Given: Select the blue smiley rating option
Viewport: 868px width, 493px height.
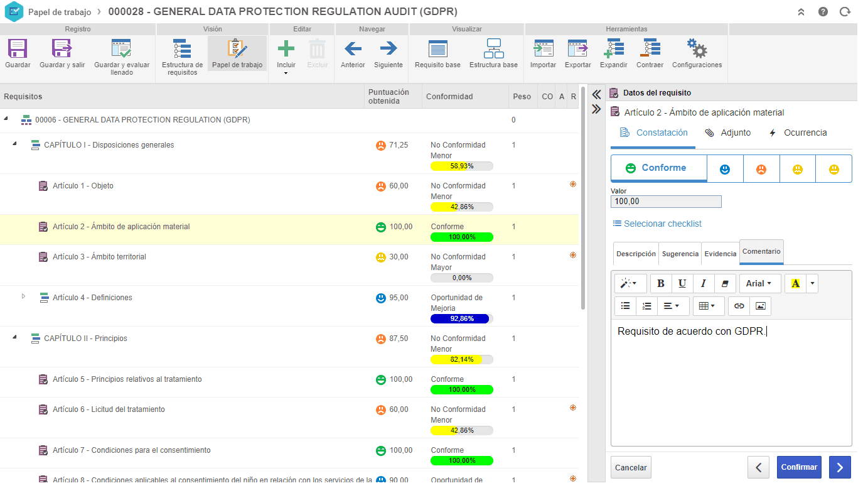Looking at the screenshot, I should click(x=725, y=169).
